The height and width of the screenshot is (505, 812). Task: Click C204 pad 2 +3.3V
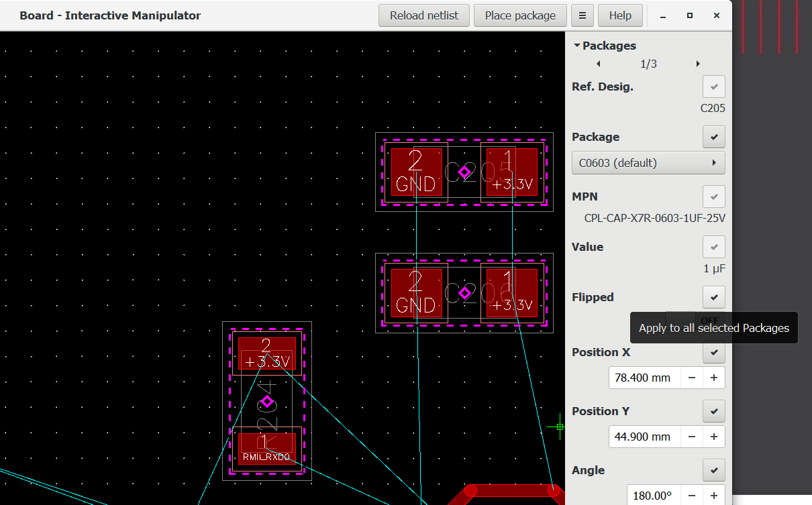click(267, 353)
